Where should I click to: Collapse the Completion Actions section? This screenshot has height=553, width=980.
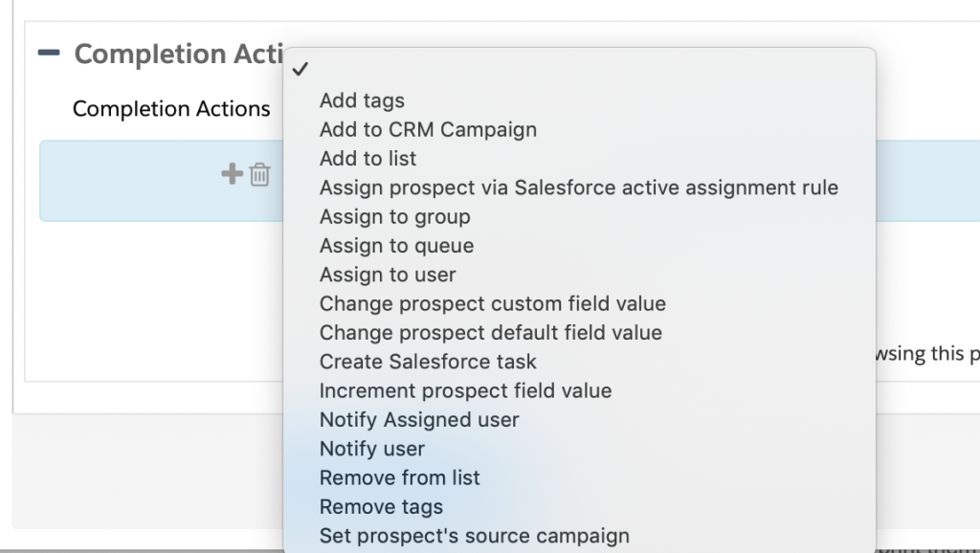[x=48, y=54]
